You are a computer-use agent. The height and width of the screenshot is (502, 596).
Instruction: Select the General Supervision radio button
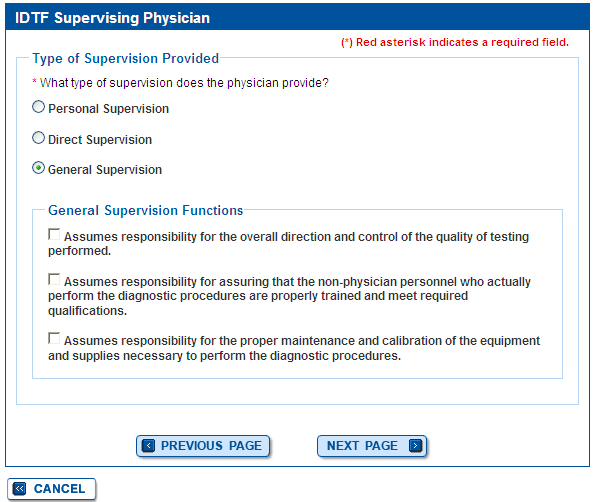click(x=38, y=168)
